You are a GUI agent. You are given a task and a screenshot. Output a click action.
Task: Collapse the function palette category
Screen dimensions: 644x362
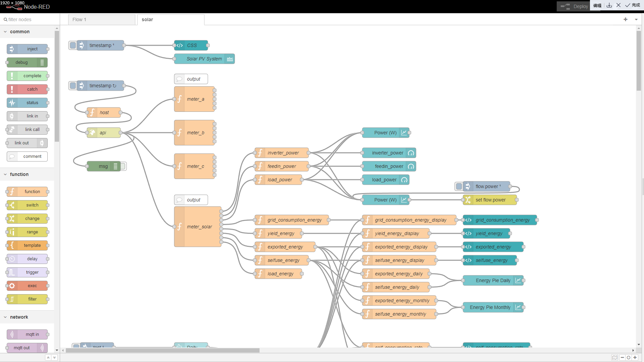pos(27,174)
